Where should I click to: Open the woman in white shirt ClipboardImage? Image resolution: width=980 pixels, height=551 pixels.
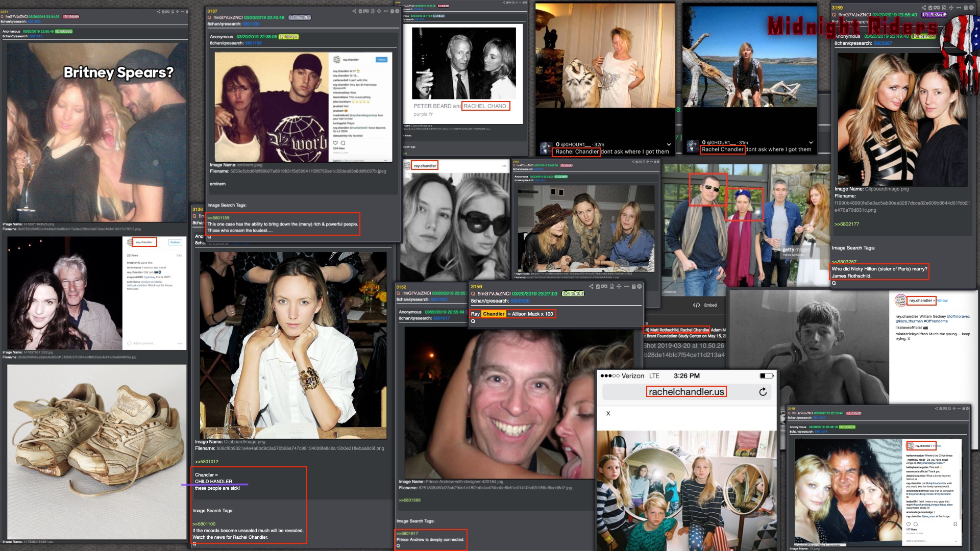tap(293, 345)
